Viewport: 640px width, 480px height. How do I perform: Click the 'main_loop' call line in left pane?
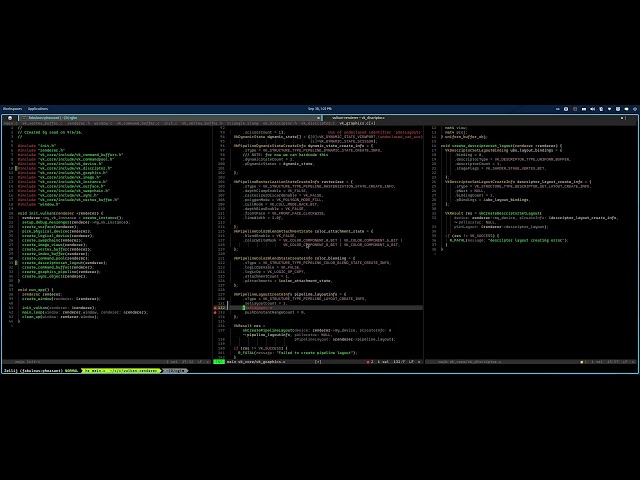tap(85, 313)
